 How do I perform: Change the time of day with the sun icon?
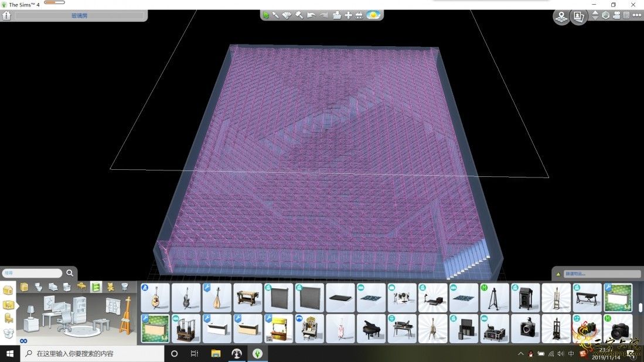pyautogui.click(x=373, y=15)
